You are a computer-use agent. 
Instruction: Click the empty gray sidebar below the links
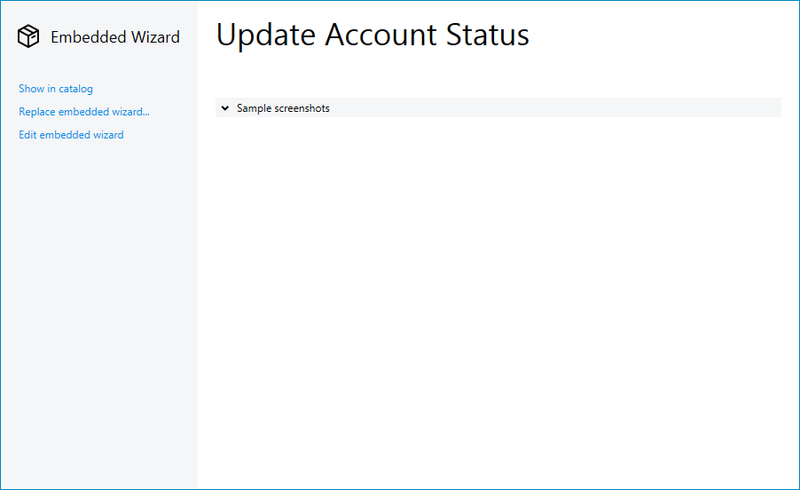tap(98, 320)
